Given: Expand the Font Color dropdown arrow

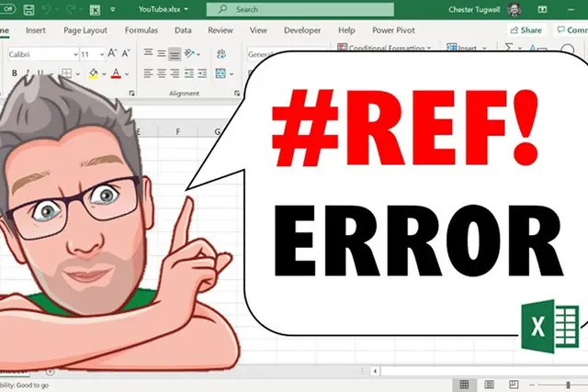Looking at the screenshot, I should pos(127,73).
